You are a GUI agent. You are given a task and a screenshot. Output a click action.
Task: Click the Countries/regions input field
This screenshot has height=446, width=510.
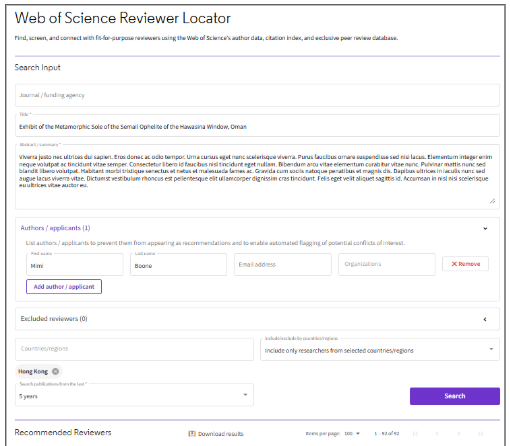coord(134,349)
